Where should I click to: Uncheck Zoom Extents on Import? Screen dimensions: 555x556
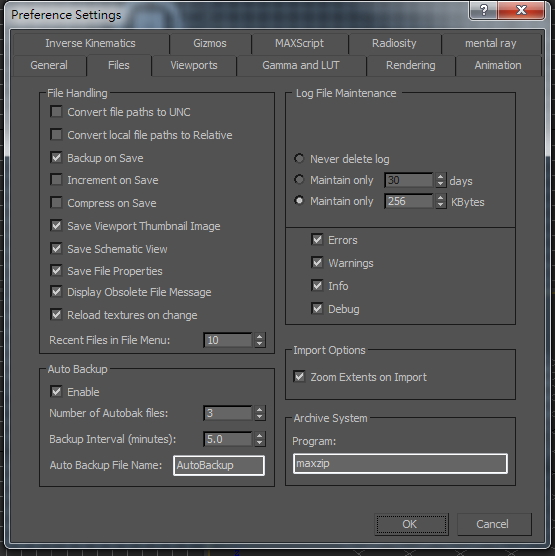(299, 376)
